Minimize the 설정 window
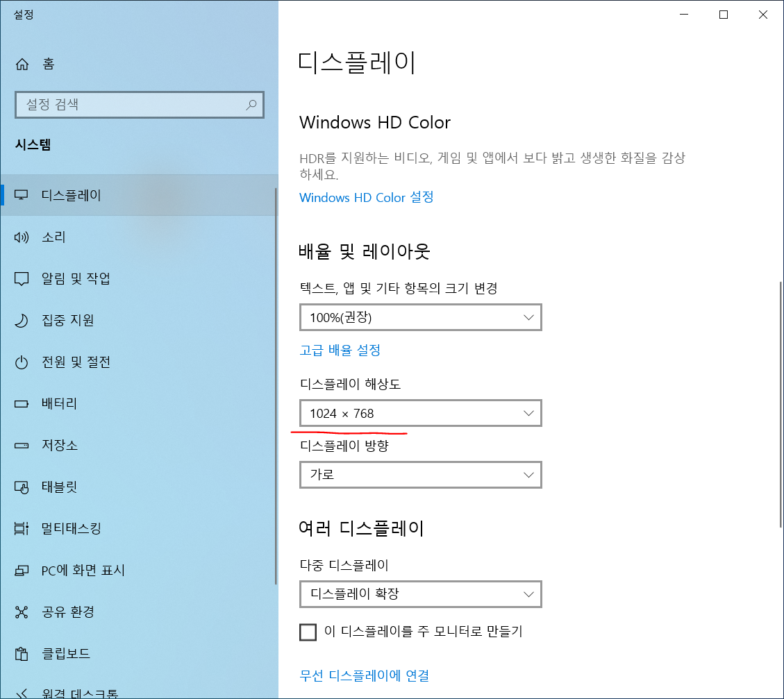Screen dimensions: 784x699 click(684, 15)
